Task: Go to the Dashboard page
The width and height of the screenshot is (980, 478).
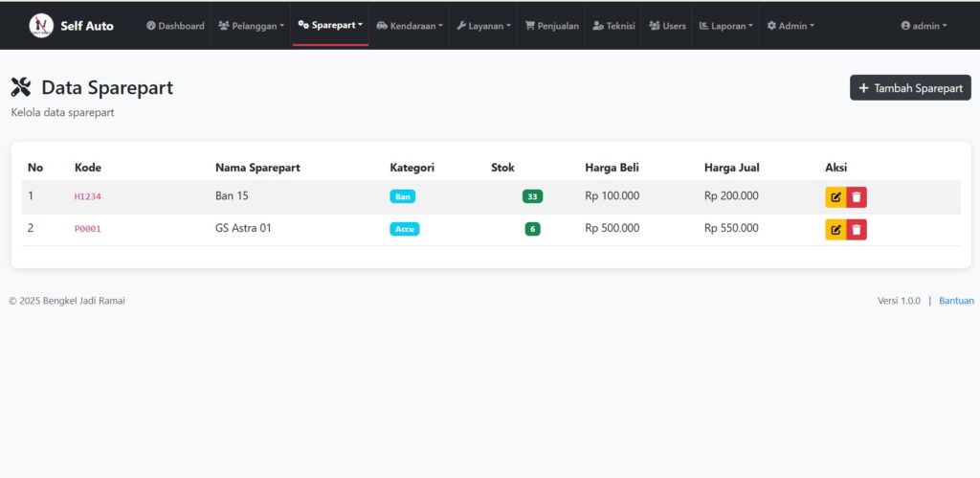Action: point(175,26)
